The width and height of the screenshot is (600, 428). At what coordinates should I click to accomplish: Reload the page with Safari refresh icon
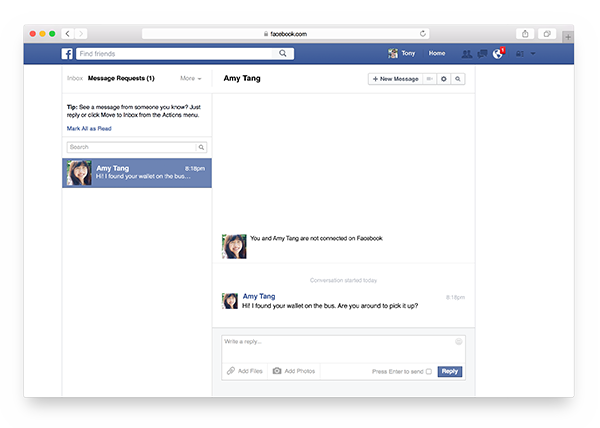click(422, 34)
